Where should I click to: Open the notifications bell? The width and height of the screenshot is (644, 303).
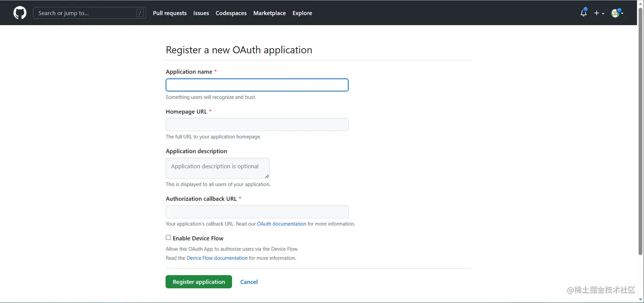coord(584,13)
